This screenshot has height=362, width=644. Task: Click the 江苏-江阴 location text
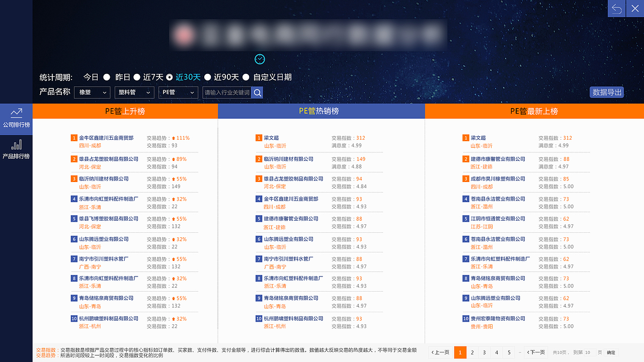pos(482,227)
